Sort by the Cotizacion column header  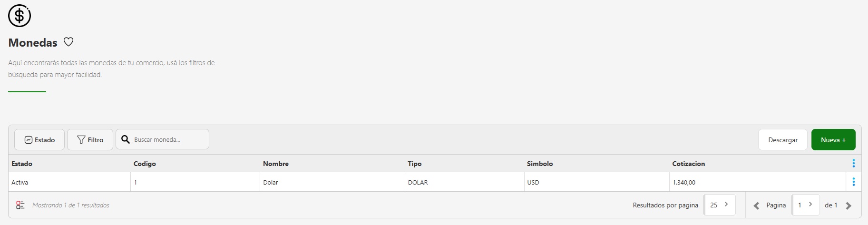[x=688, y=164]
